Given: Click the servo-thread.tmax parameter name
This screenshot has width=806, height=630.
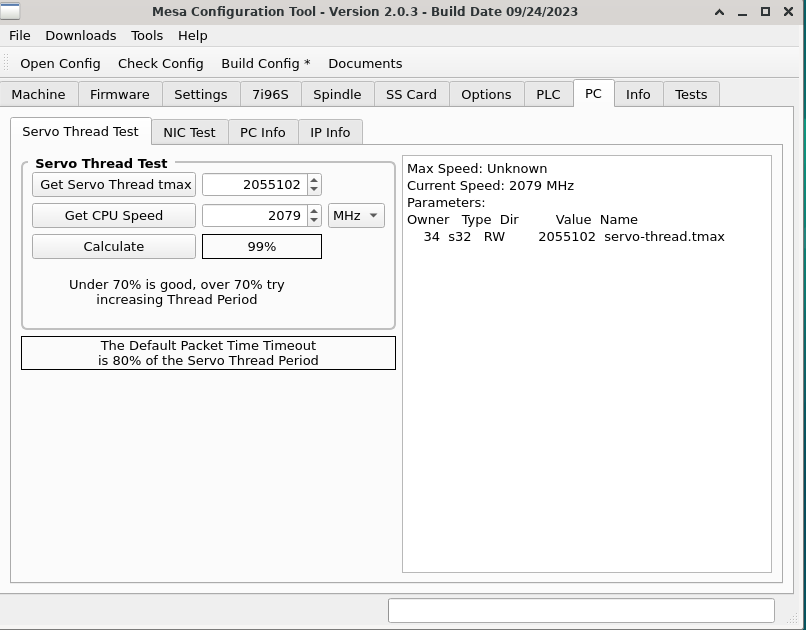Looking at the screenshot, I should 664,236.
